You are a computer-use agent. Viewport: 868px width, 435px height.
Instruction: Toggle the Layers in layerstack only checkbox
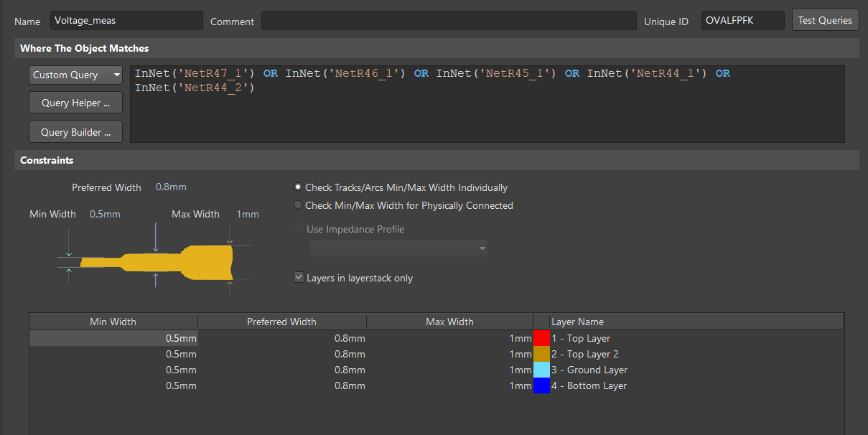click(x=299, y=278)
